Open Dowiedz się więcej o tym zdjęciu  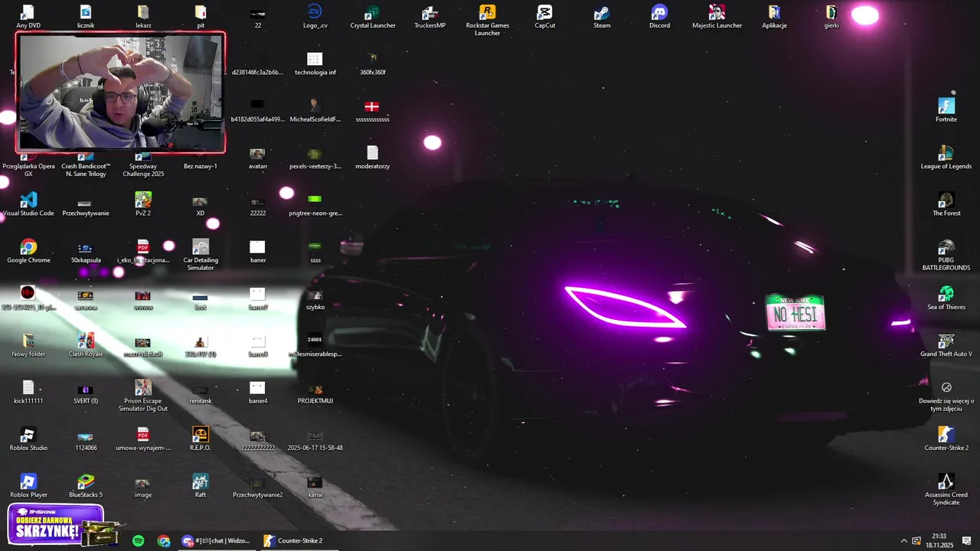pyautogui.click(x=946, y=396)
